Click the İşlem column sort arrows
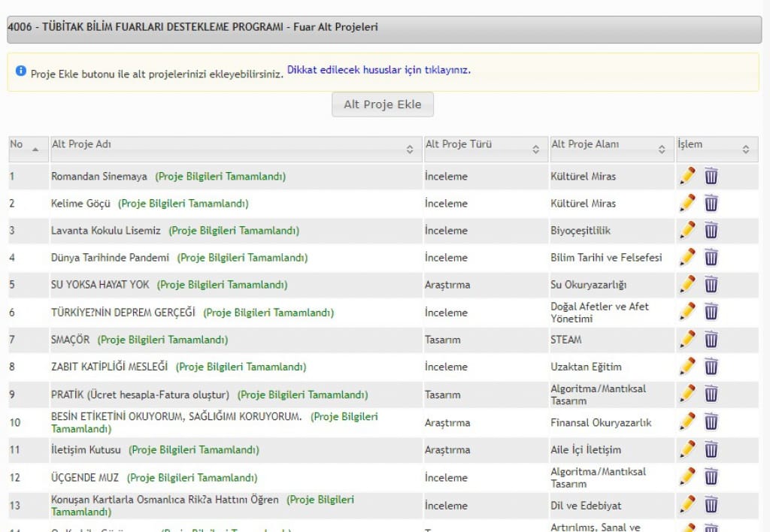This screenshot has width=770, height=532. point(745,149)
